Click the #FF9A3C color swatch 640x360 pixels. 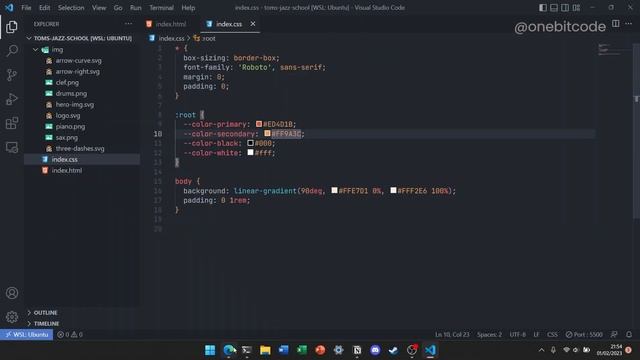(x=267, y=133)
